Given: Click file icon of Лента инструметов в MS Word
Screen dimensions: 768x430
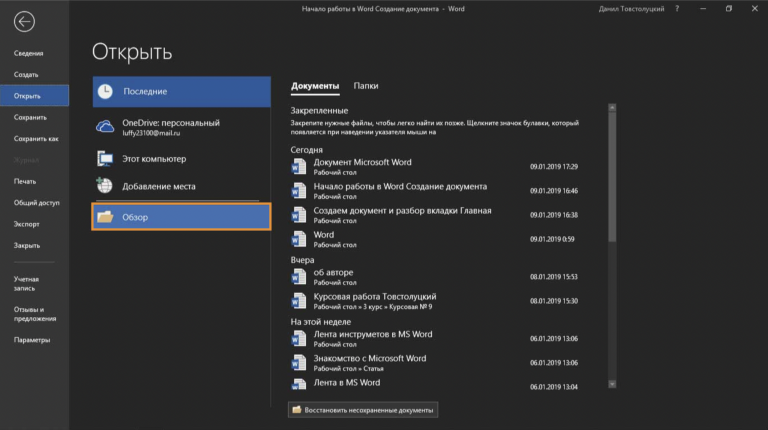Looking at the screenshot, I should (x=299, y=338).
